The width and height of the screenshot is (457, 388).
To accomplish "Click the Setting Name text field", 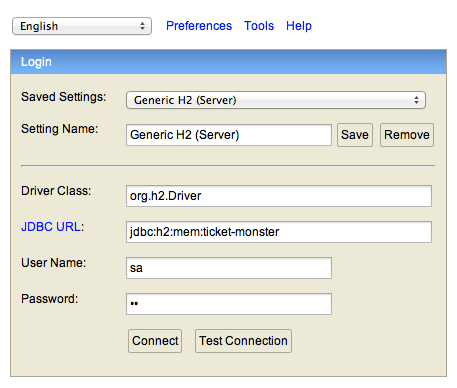I will click(229, 135).
